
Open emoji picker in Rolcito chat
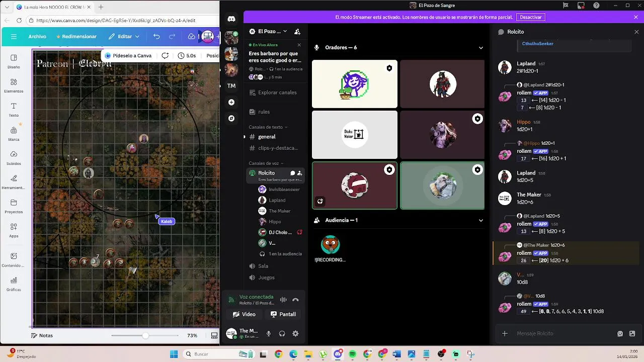pyautogui.click(x=620, y=333)
